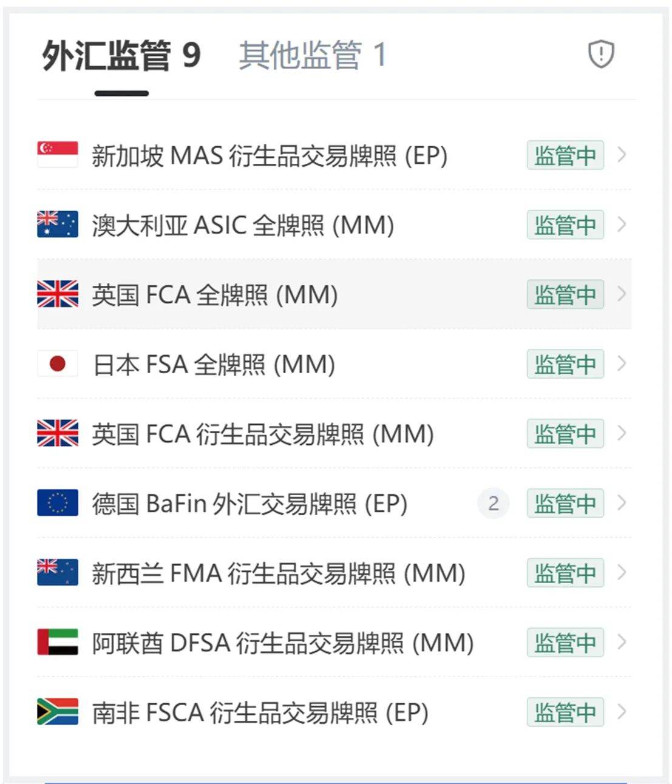Expand the 南非 FSCA row chevron
The width and height of the screenshot is (672, 784).
click(x=622, y=712)
